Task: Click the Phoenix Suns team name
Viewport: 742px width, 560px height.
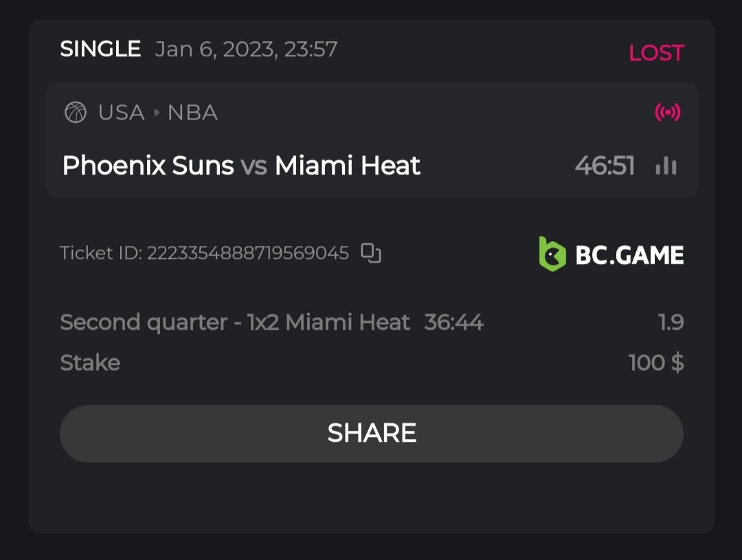Action: 148,166
